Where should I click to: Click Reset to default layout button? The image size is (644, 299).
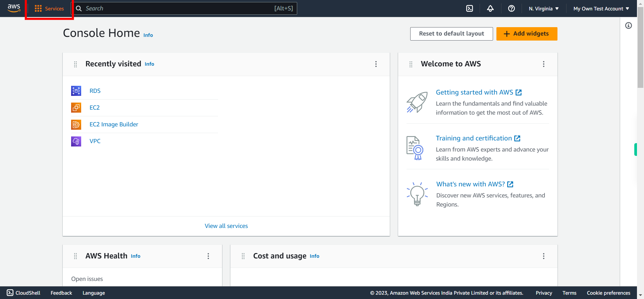451,34
